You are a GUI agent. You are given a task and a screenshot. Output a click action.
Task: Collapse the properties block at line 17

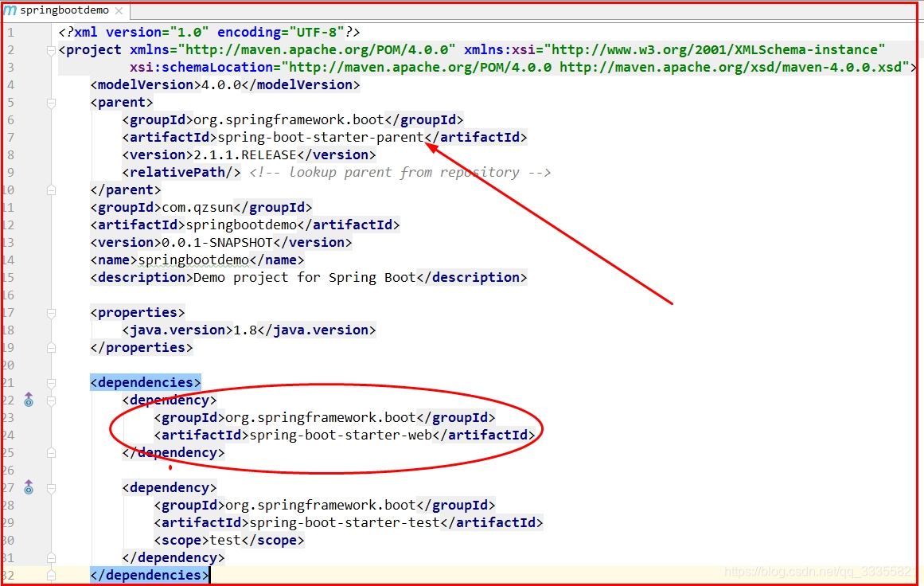tap(51, 313)
